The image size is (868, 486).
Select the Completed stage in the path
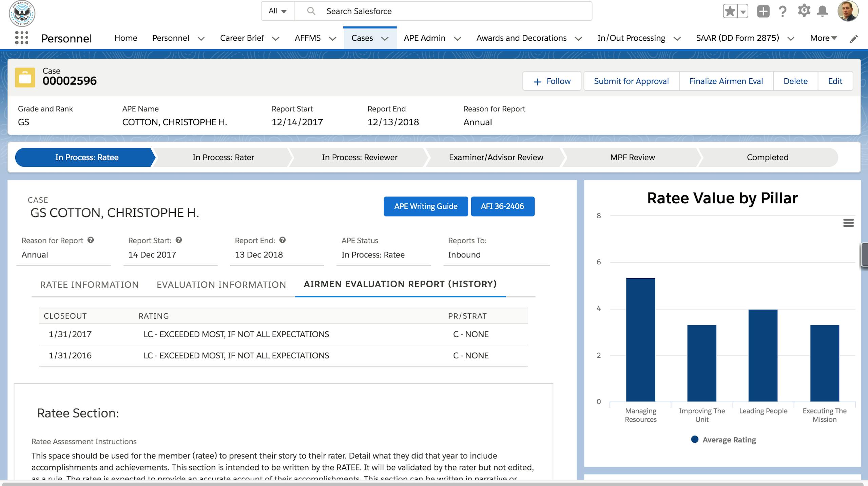767,157
